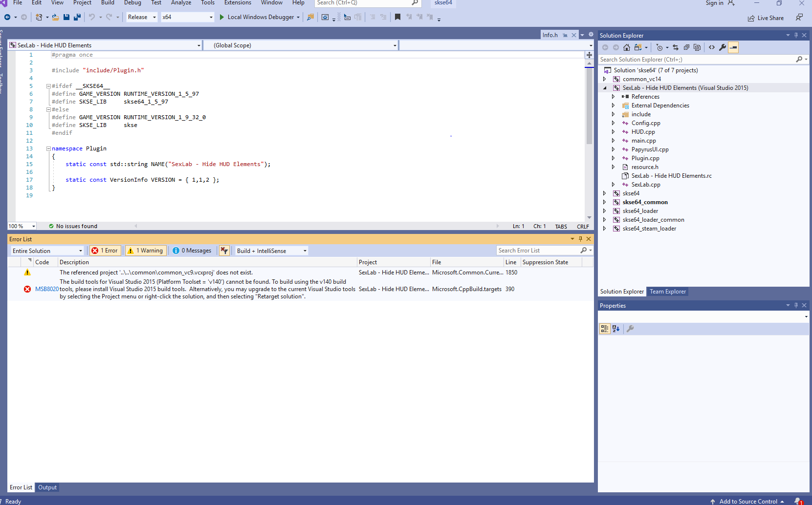Click View Code icon in Solution Explorer

(x=712, y=47)
